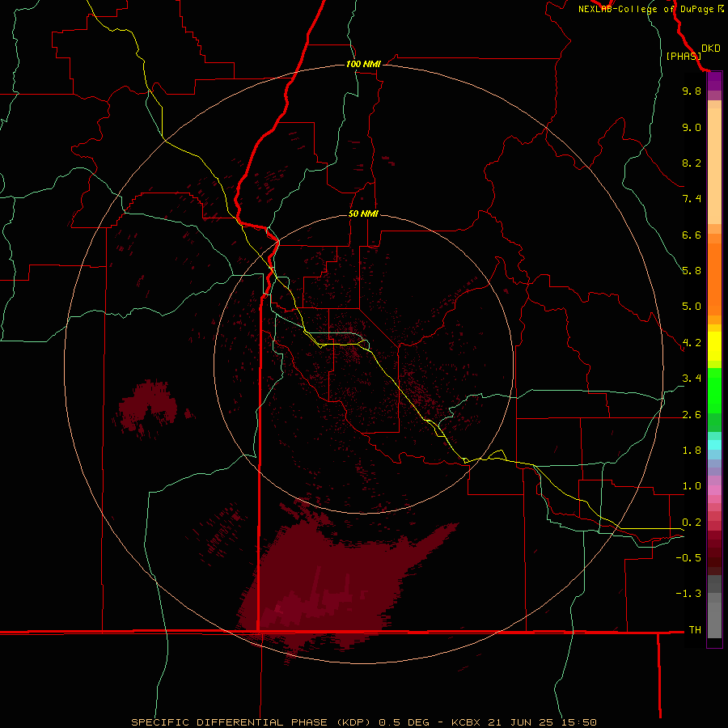Image resolution: width=728 pixels, height=728 pixels.
Task: Click the 3.4 scale value
Action: [x=692, y=379]
